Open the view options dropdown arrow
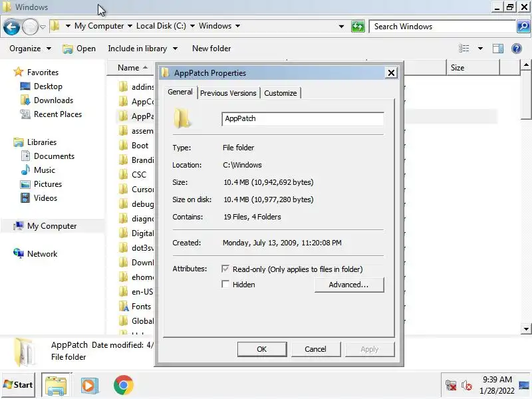The height and width of the screenshot is (399, 532). (480, 49)
